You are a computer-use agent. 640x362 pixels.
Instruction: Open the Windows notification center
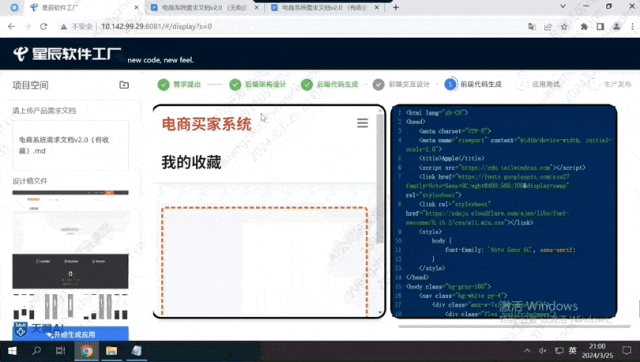pyautogui.click(x=627, y=351)
